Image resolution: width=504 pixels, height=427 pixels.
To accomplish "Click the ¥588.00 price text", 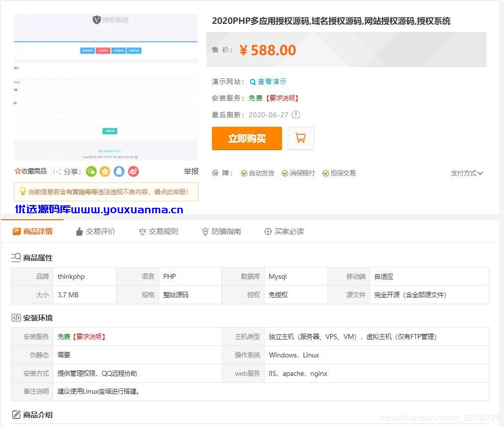I will click(268, 50).
